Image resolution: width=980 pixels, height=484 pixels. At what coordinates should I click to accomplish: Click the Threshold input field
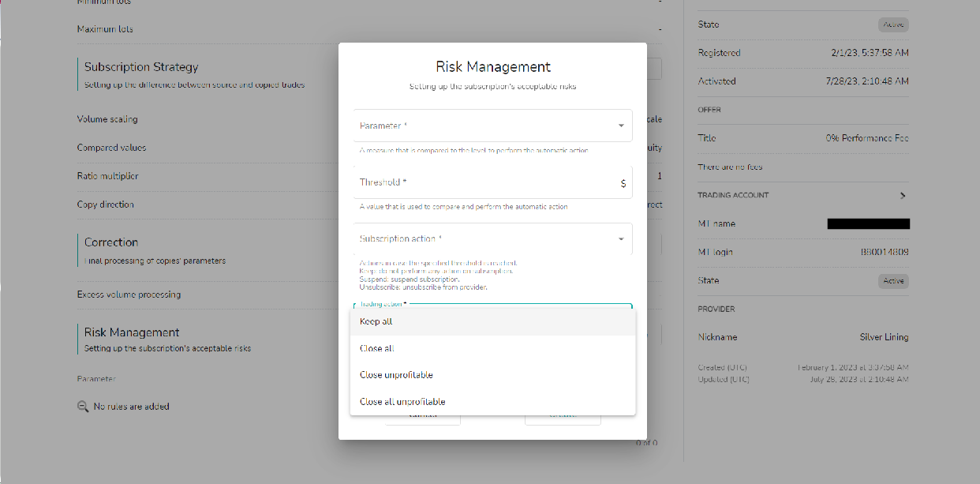click(492, 182)
